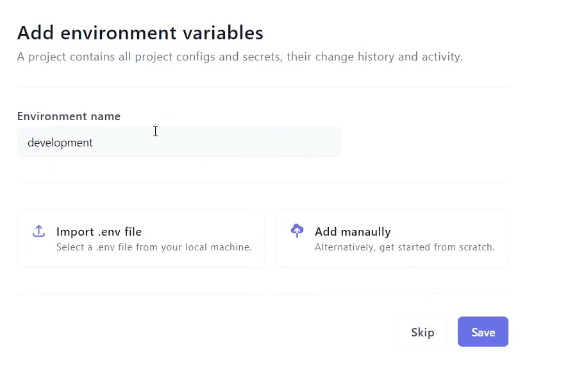Click the Skip button
Screen dimensions: 572x372
(422, 332)
